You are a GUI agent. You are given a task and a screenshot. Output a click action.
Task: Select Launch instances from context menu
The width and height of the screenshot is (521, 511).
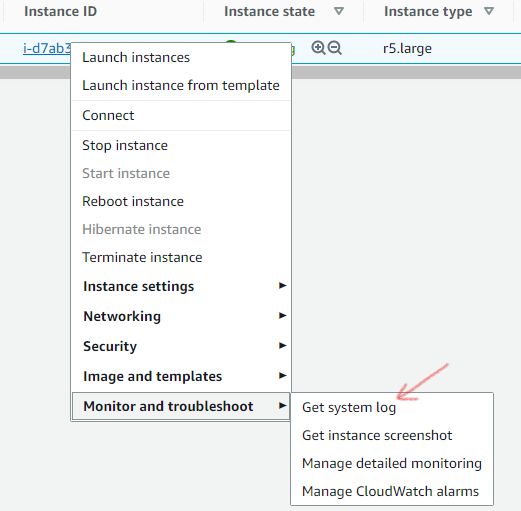click(x=182, y=57)
